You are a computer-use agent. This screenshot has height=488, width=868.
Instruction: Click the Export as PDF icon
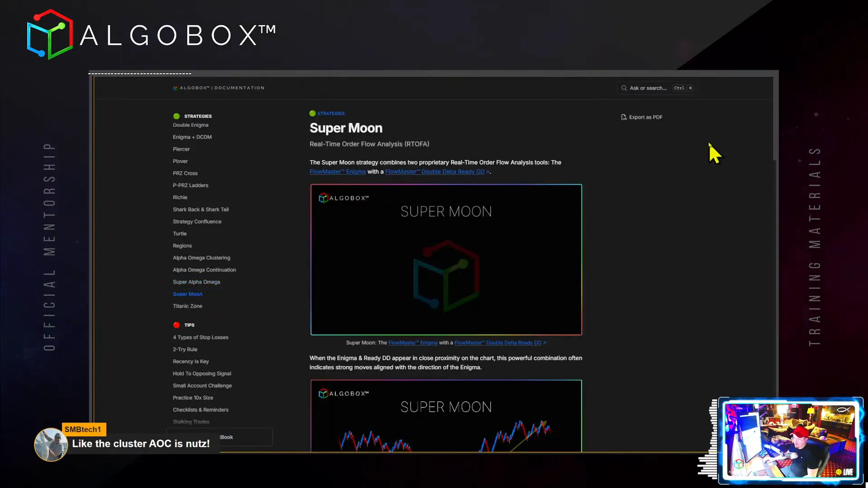click(624, 117)
